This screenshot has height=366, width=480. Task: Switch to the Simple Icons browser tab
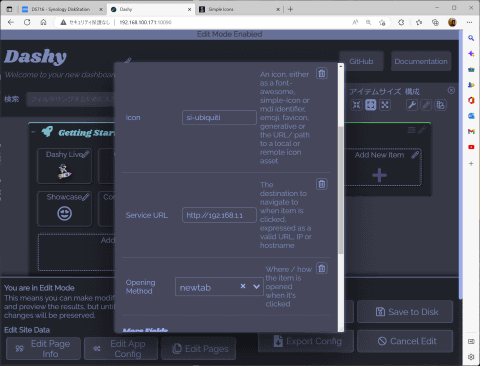coord(239,9)
